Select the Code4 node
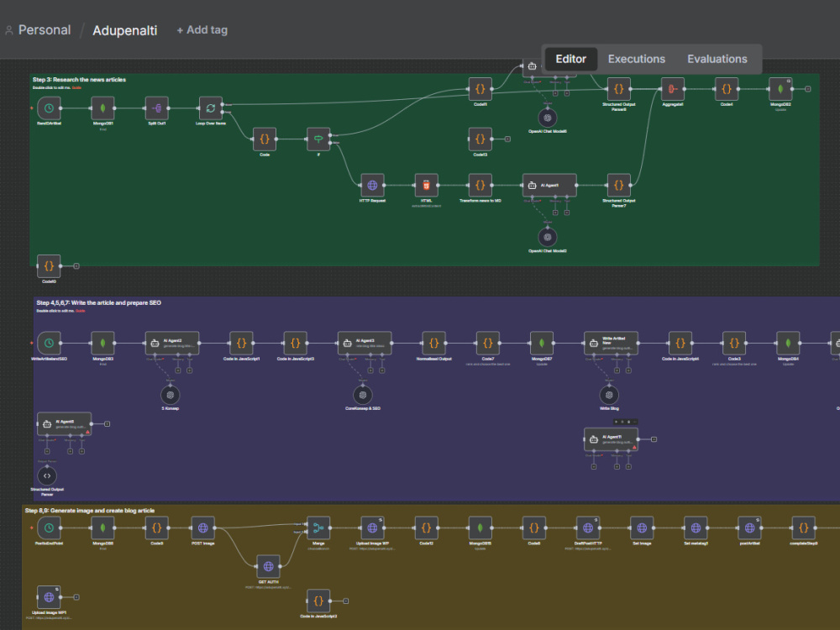Image resolution: width=840 pixels, height=630 pixels. (727, 89)
